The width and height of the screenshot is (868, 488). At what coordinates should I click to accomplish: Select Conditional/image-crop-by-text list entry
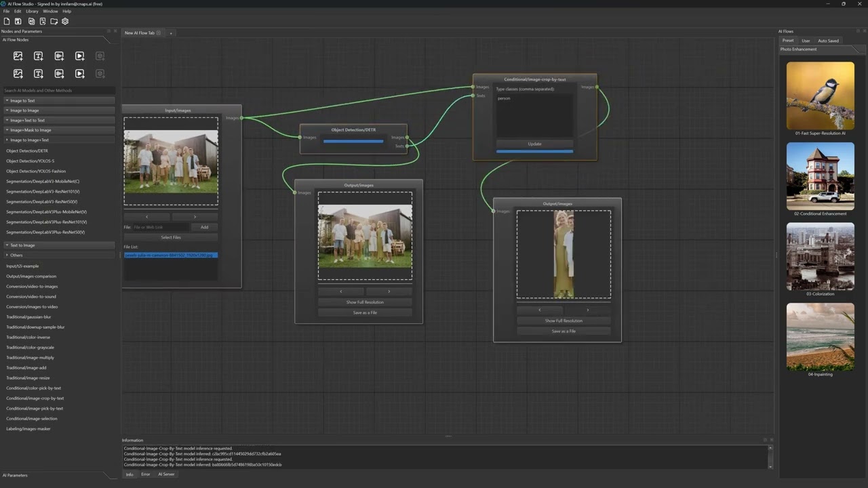click(x=35, y=399)
